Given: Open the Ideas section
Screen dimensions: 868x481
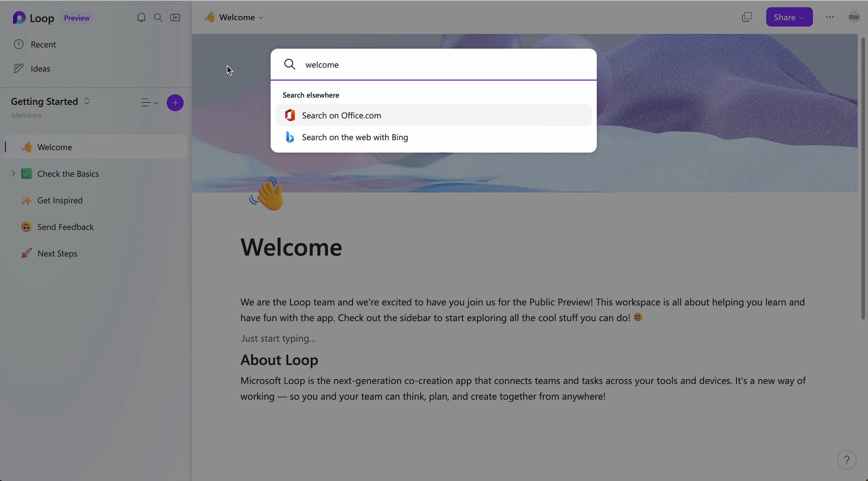Looking at the screenshot, I should click(40, 69).
